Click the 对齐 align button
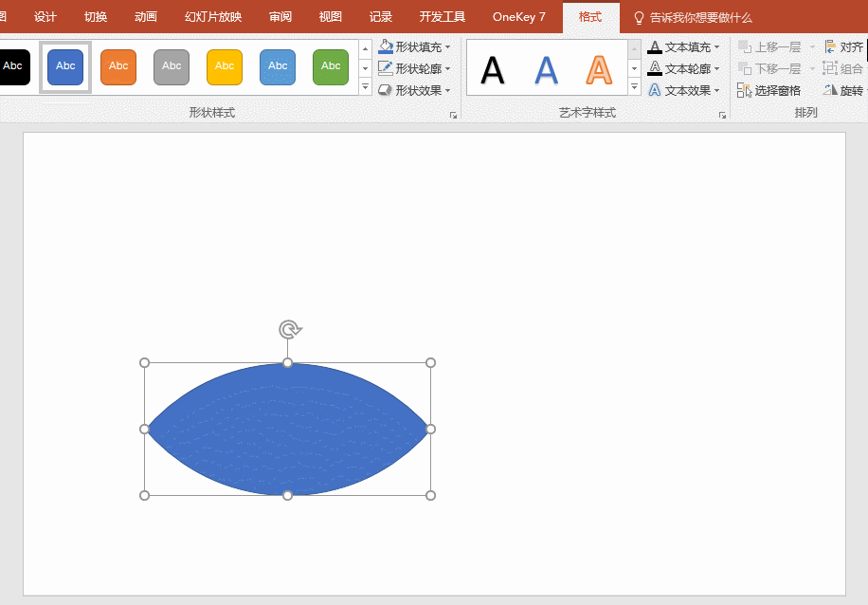Screen dimensions: 868x605 844,47
